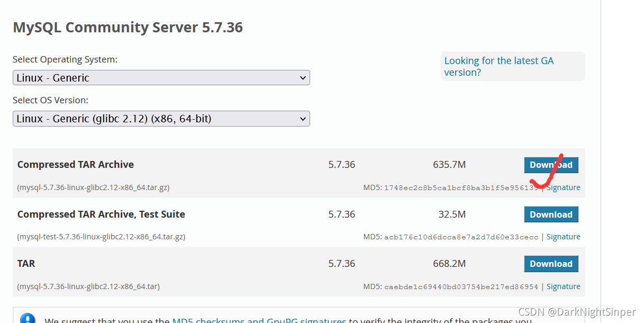Click the 635.7M file size
The image size is (644, 323).
[x=449, y=165]
